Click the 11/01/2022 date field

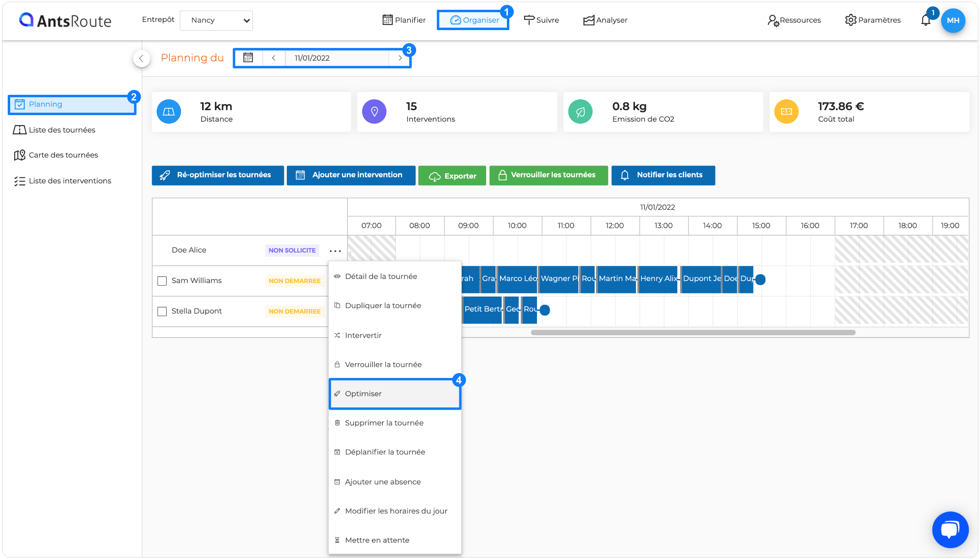click(x=337, y=58)
